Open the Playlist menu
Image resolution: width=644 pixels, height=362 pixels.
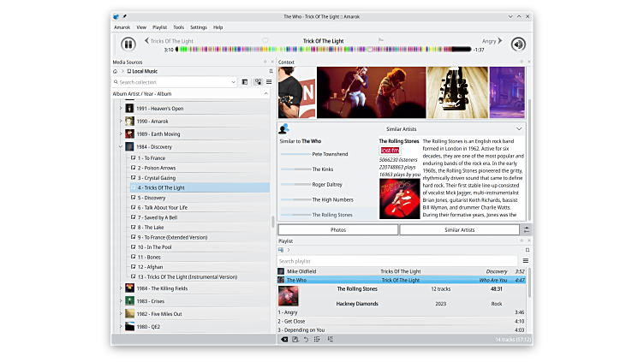[159, 27]
